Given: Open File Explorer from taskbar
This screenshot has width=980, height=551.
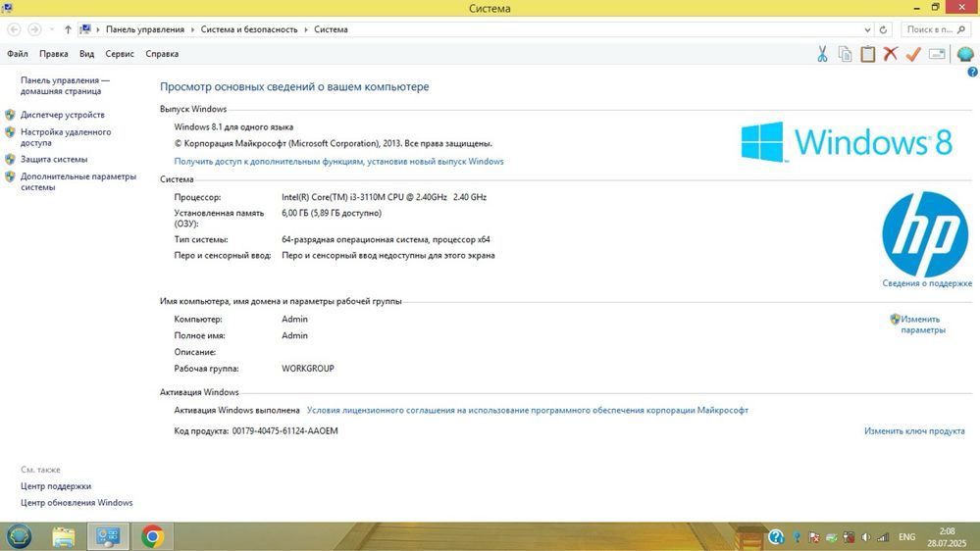Looking at the screenshot, I should (x=64, y=536).
